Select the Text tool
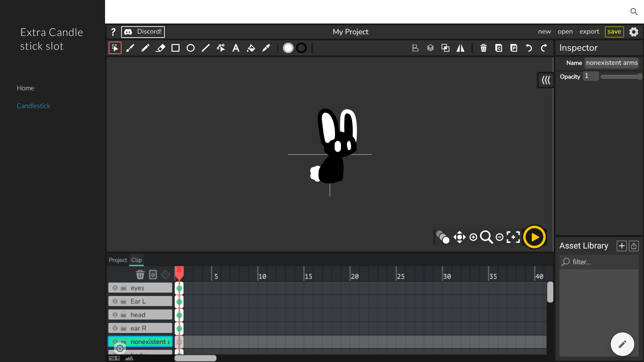This screenshot has width=644, height=362. [236, 48]
